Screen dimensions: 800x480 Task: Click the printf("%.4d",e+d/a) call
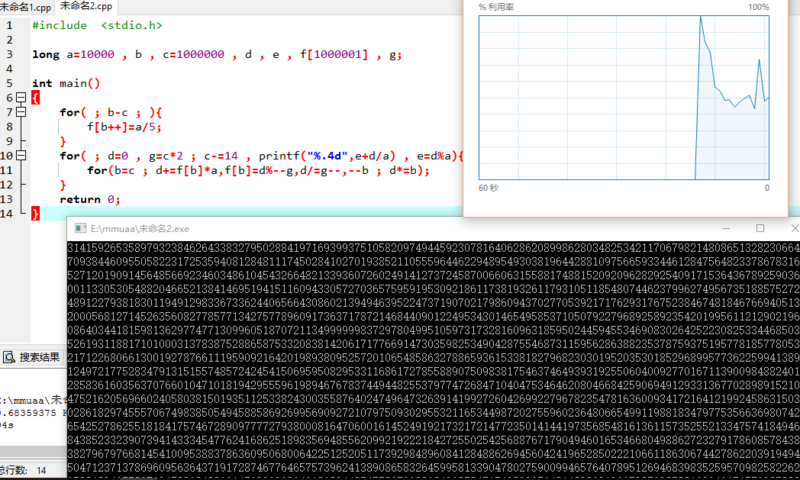(327, 156)
